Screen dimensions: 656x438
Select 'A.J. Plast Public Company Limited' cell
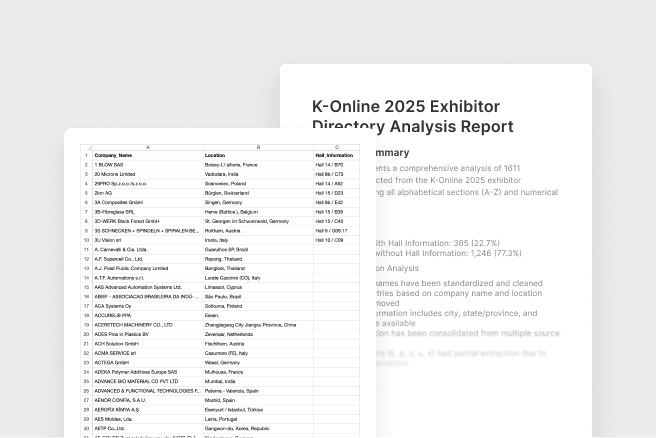[148, 268]
